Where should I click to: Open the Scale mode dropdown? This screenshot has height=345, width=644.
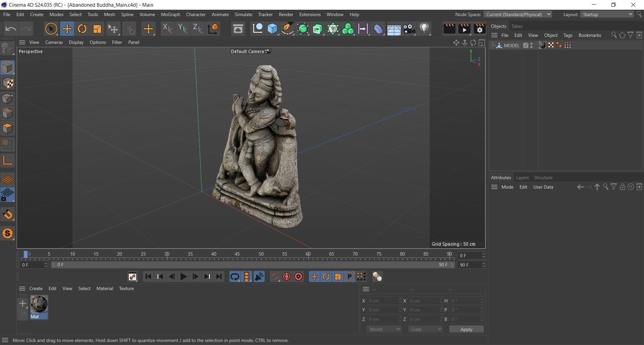(x=425, y=329)
